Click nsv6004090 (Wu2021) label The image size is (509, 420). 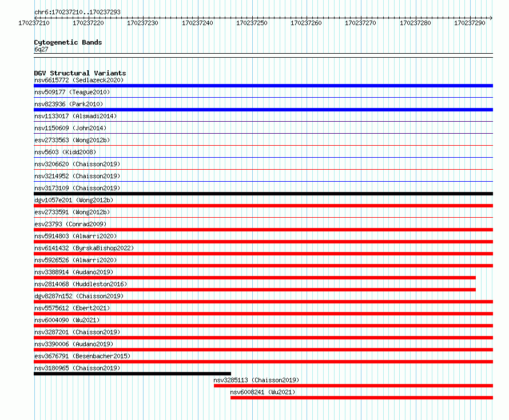pos(67,320)
